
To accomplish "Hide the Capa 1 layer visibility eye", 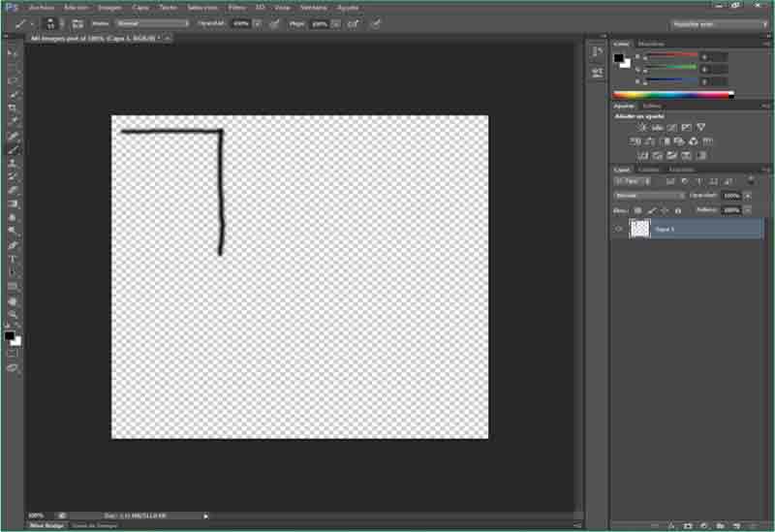I will [620, 229].
